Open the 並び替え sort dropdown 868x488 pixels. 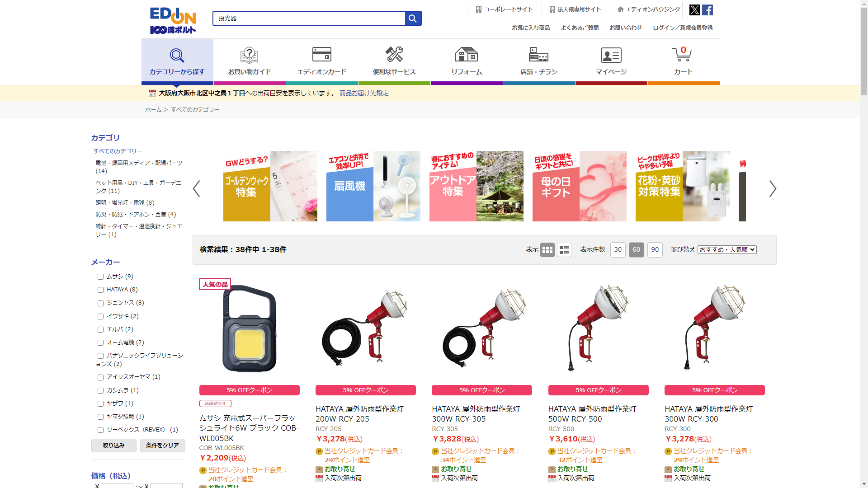pos(727,249)
